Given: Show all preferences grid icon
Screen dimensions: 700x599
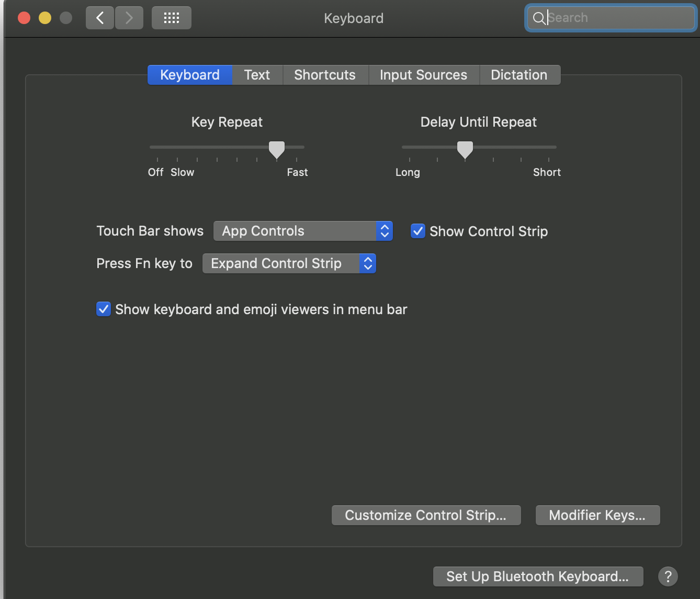Looking at the screenshot, I should coord(172,18).
